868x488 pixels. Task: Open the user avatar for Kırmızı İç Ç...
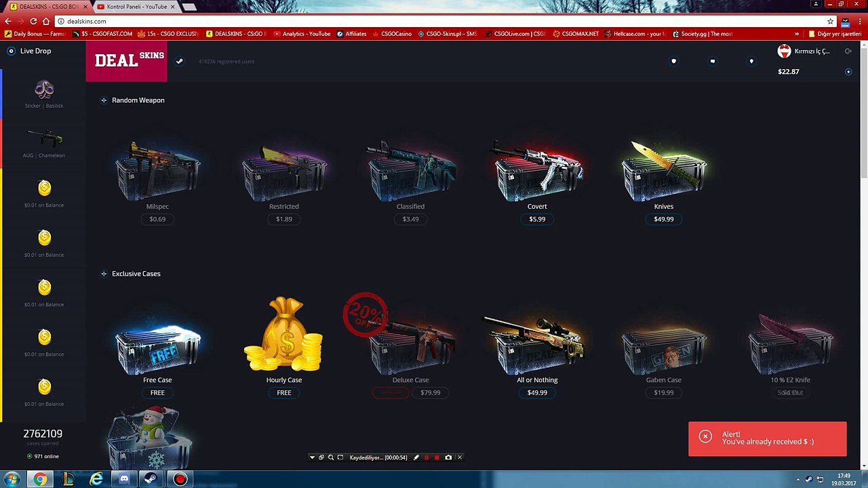coord(784,51)
